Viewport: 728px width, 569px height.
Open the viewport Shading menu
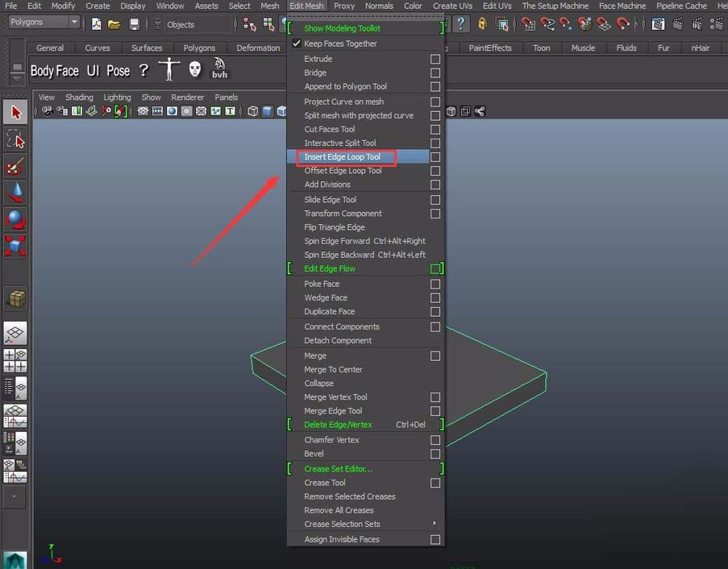tap(79, 97)
